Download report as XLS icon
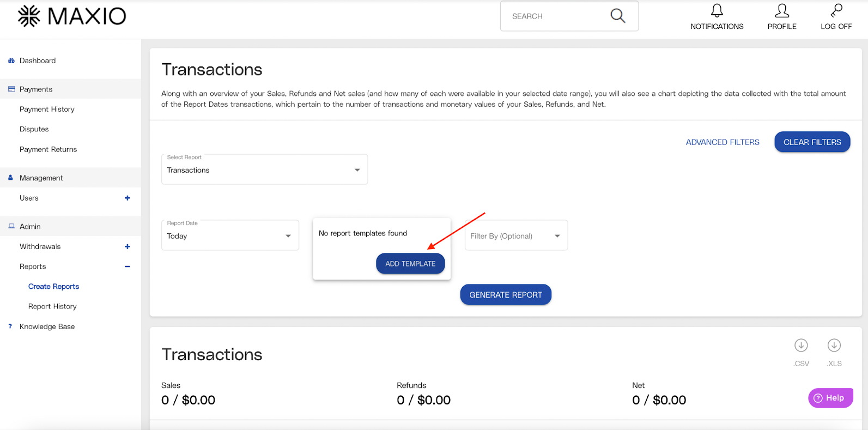The image size is (868, 430). (x=834, y=346)
